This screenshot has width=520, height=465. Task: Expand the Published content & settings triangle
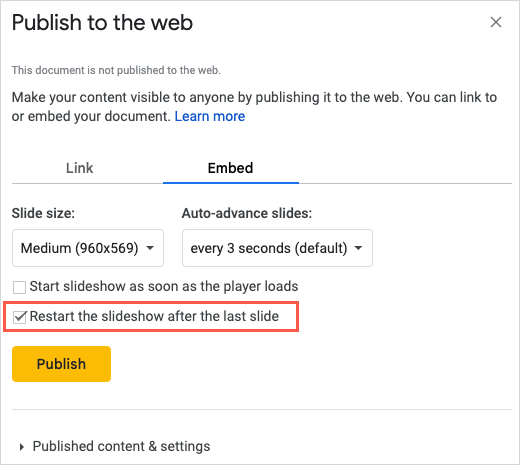tap(22, 447)
